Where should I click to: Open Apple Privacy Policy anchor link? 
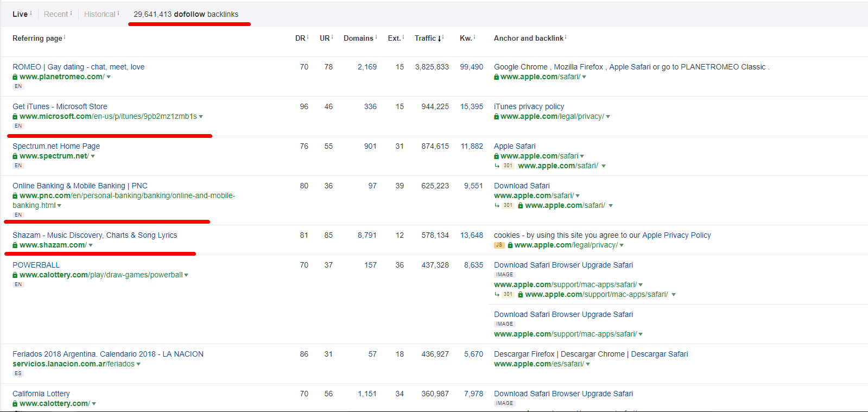tap(676, 235)
